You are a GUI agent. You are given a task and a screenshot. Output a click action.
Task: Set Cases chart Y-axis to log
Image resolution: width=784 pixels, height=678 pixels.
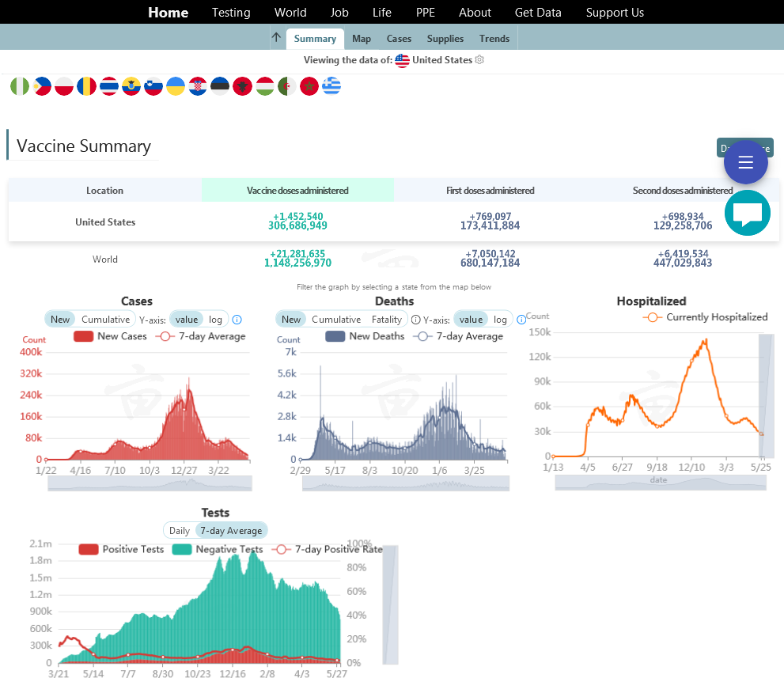click(215, 320)
